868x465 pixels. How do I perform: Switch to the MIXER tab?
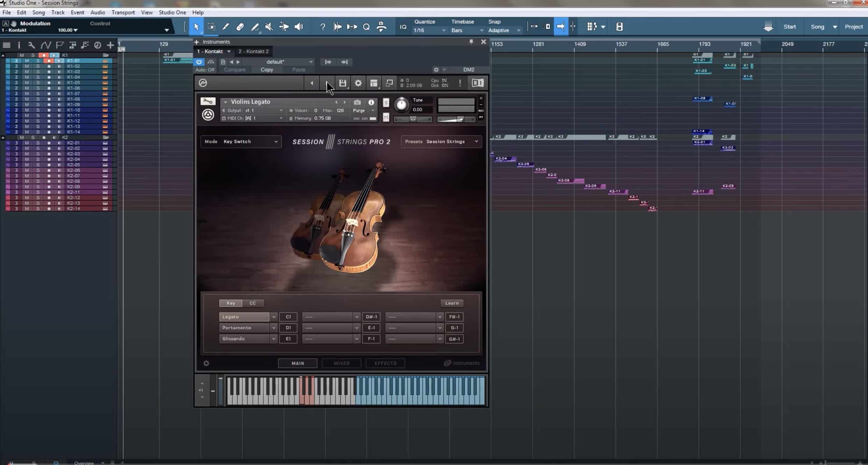(x=342, y=363)
